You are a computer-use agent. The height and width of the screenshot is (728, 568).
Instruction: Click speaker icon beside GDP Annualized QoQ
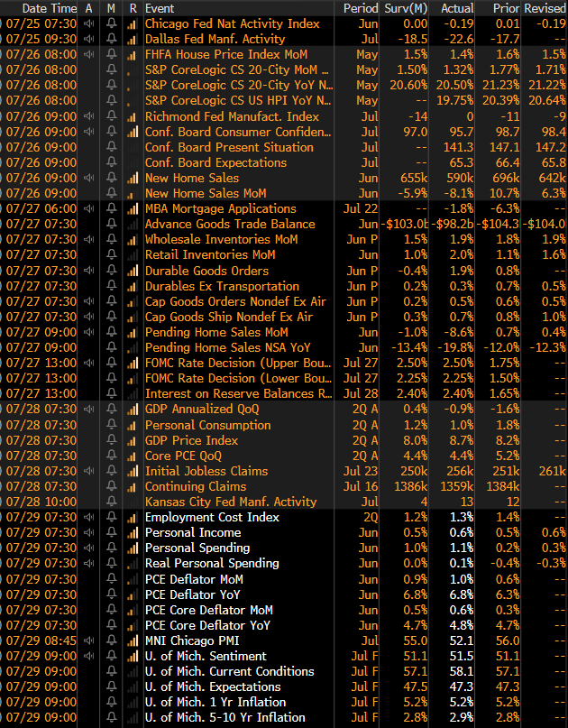pyautogui.click(x=88, y=409)
